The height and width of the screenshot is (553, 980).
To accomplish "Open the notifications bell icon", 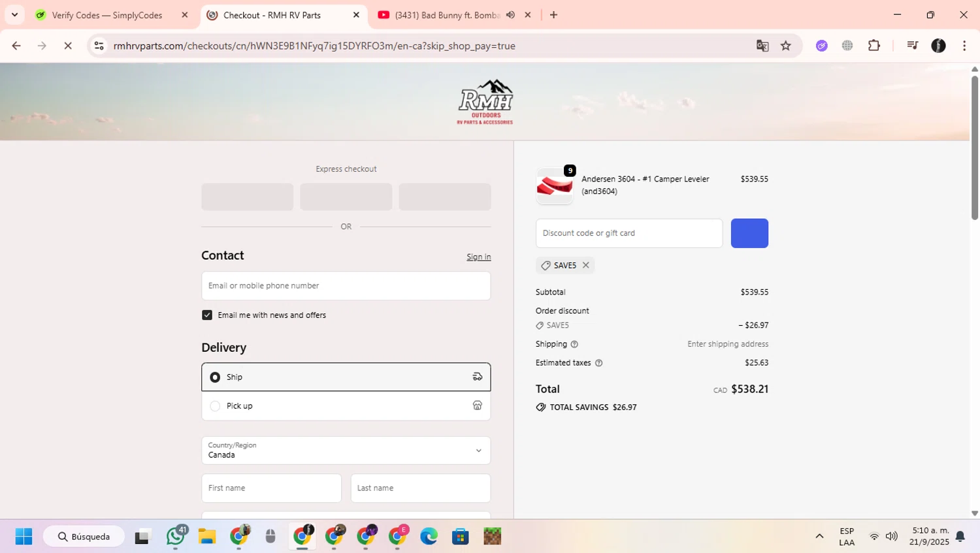I will (960, 537).
